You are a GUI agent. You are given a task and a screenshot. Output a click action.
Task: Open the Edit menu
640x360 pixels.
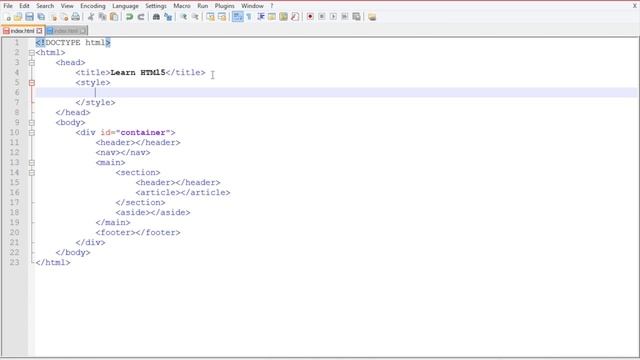pyautogui.click(x=24, y=6)
